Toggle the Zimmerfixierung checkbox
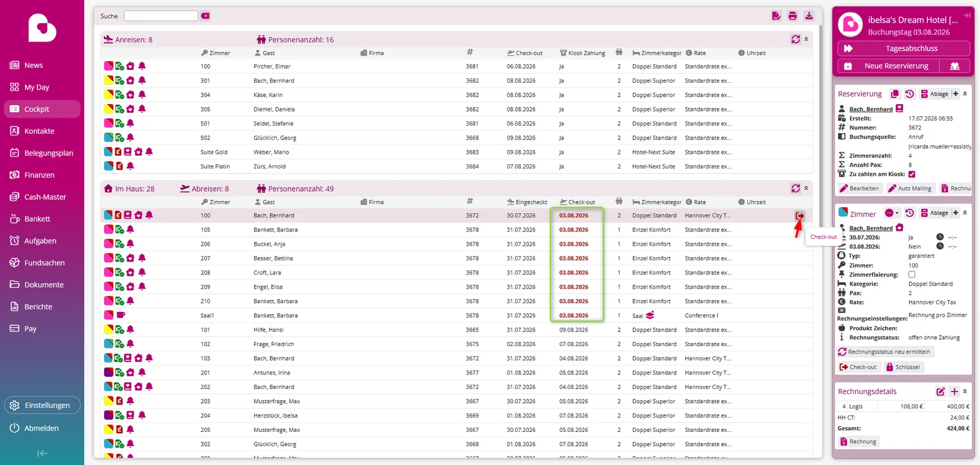The width and height of the screenshot is (980, 465). (912, 274)
